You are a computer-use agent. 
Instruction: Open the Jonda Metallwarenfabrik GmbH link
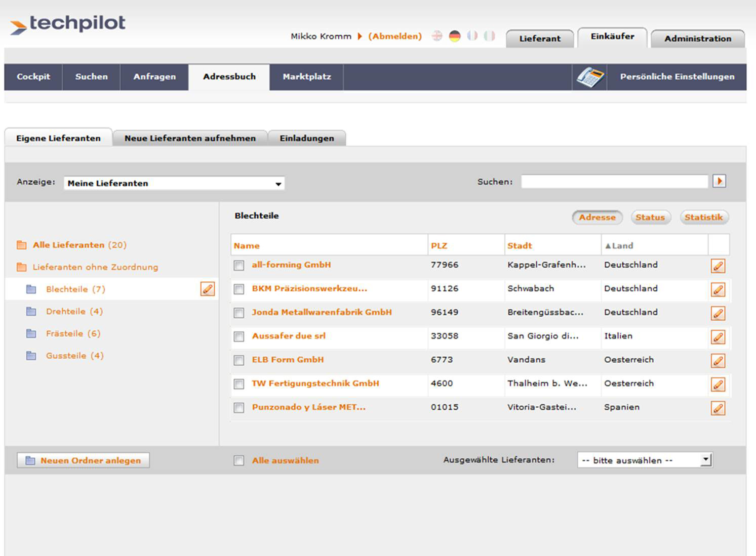coord(322,312)
